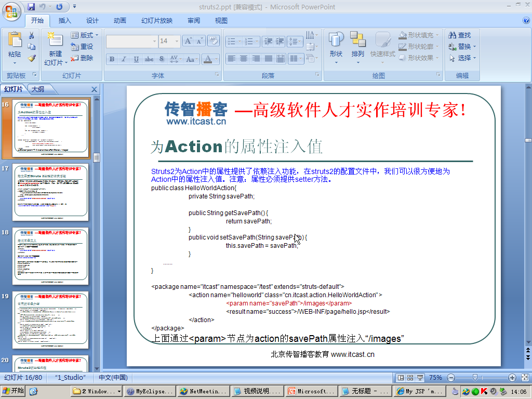The width and height of the screenshot is (532, 399).
Task: Click the zoom slider handle
Action: [x=475, y=378]
